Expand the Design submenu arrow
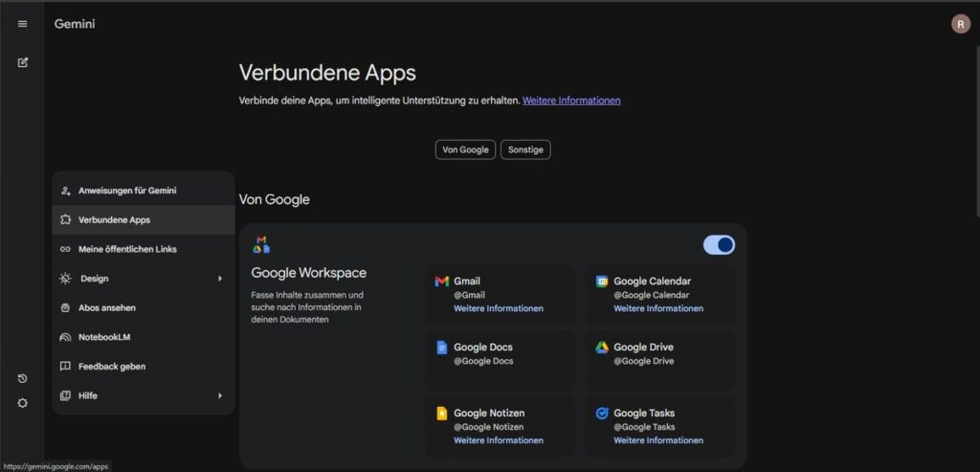 [220, 279]
